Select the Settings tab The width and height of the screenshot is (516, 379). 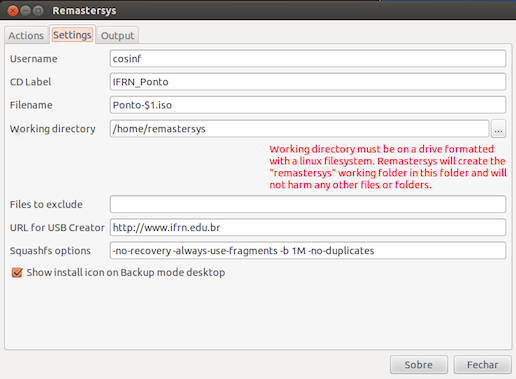(x=72, y=35)
